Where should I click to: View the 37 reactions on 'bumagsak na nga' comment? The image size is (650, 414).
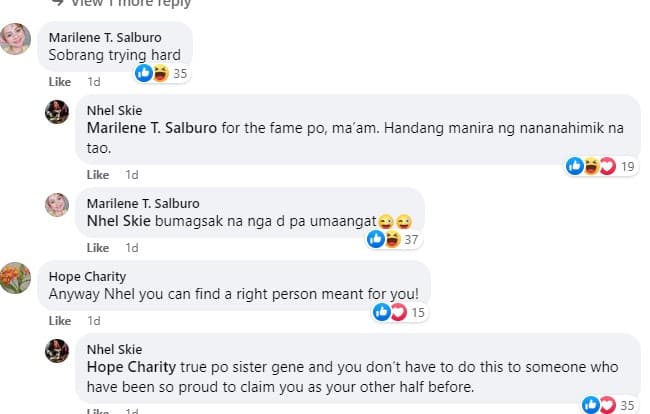click(393, 239)
